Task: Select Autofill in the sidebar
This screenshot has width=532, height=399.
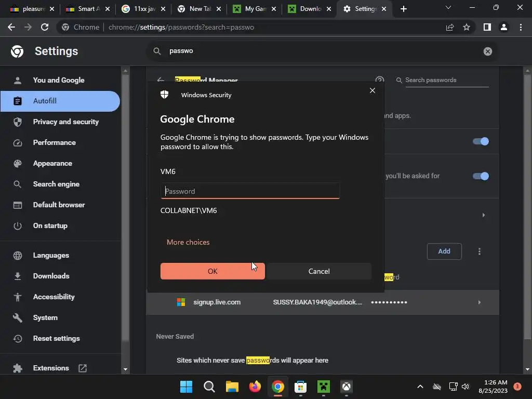Action: [60, 101]
